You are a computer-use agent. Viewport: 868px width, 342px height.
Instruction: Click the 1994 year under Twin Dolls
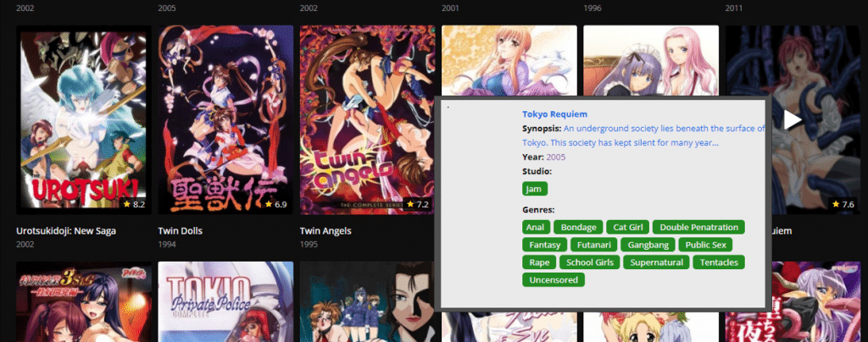pyautogui.click(x=167, y=244)
